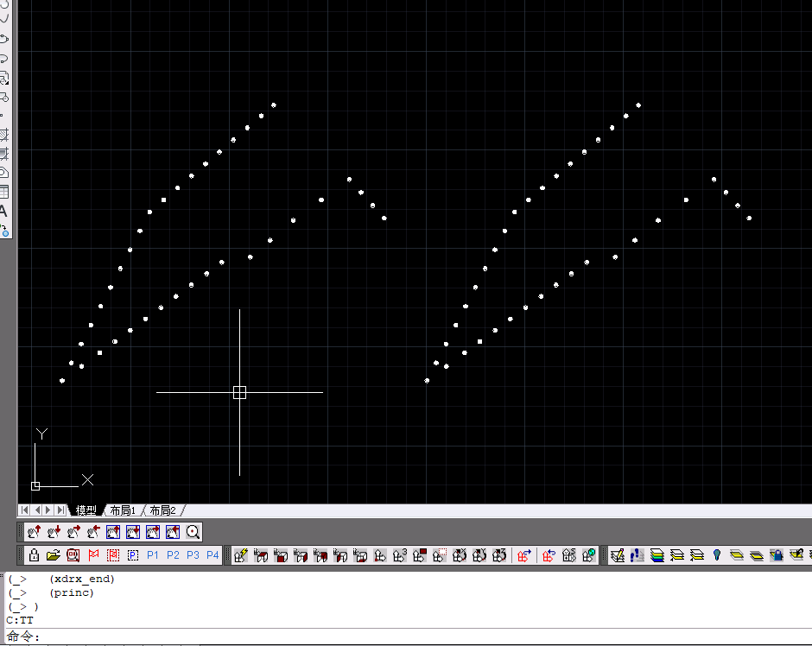Switch to the 布局2 tab

pos(162,510)
